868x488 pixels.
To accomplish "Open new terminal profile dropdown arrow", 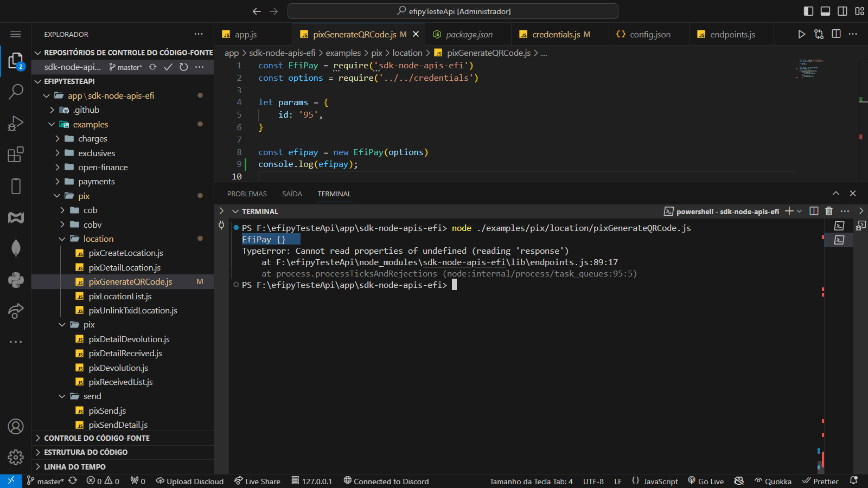I will (799, 211).
